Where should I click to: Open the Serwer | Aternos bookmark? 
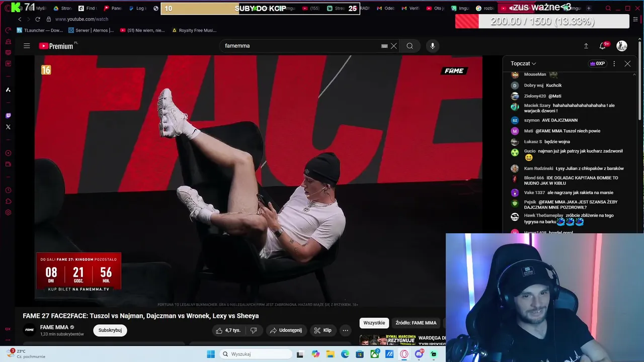[x=91, y=30]
